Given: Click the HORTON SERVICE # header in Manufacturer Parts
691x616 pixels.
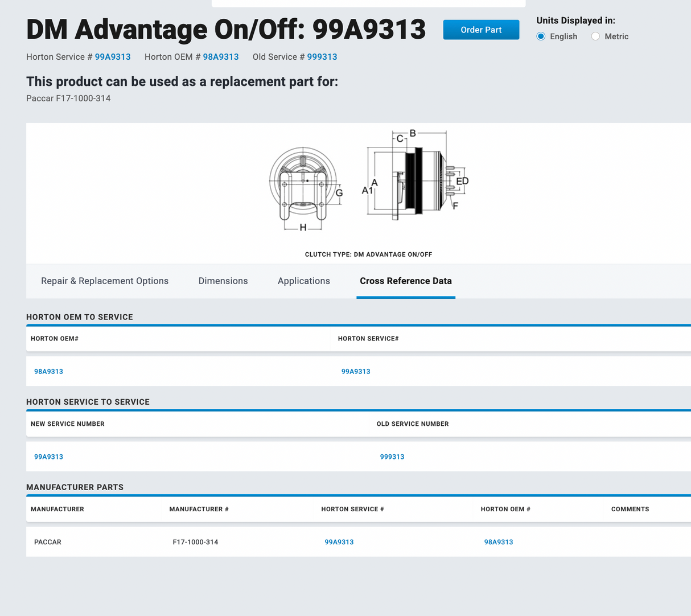Looking at the screenshot, I should coord(353,510).
